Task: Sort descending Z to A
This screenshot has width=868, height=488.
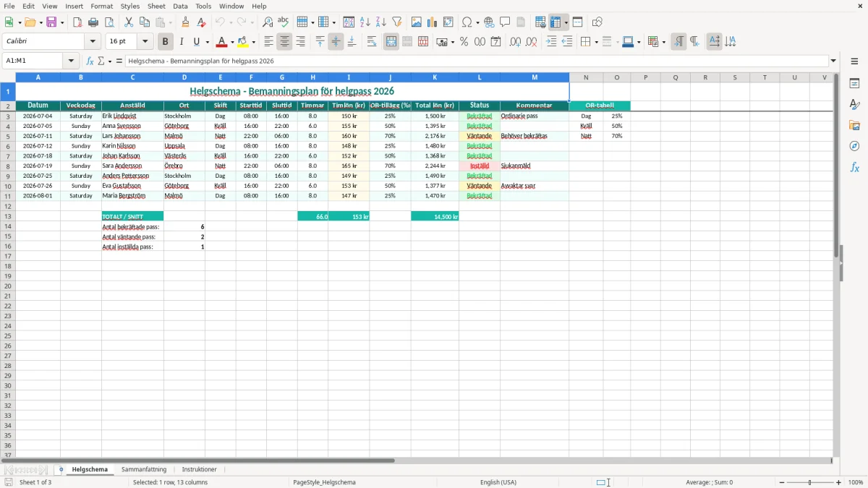Action: click(x=381, y=22)
